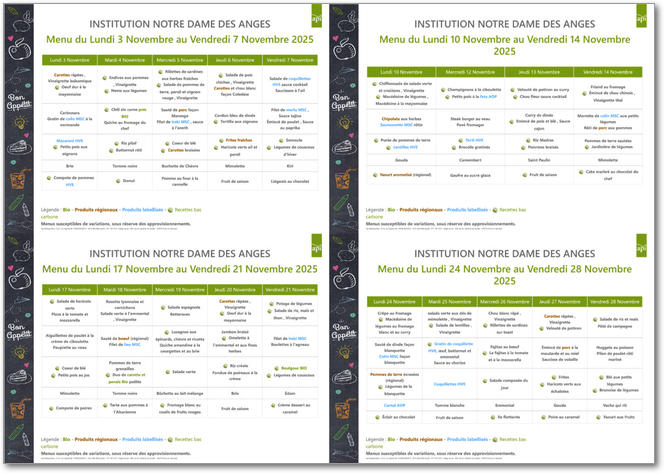The width and height of the screenshot is (664, 473).
Task: Click the title Menu du Lundi 3 Novembre au Vendredi 7 Novembre
Action: click(x=179, y=38)
